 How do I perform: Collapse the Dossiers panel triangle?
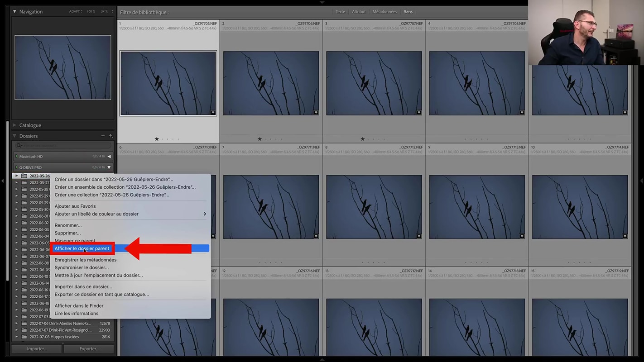(x=15, y=136)
